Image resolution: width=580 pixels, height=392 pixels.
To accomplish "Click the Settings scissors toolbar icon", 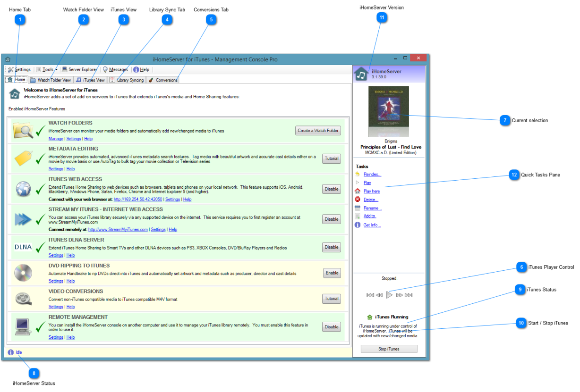I will 10,70.
